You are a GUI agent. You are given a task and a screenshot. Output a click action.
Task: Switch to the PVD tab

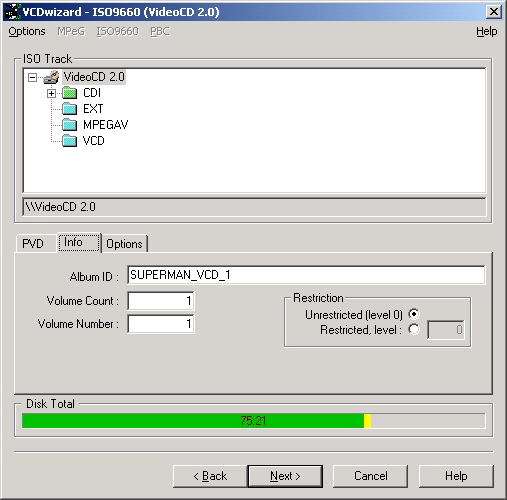coord(33,244)
